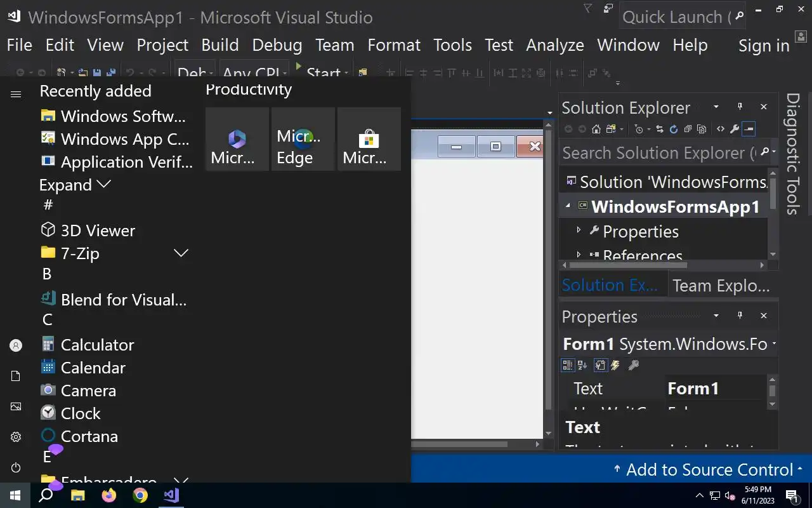Image resolution: width=812 pixels, height=508 pixels.
Task: Open Blend for Visual Studio
Action: coord(114,299)
